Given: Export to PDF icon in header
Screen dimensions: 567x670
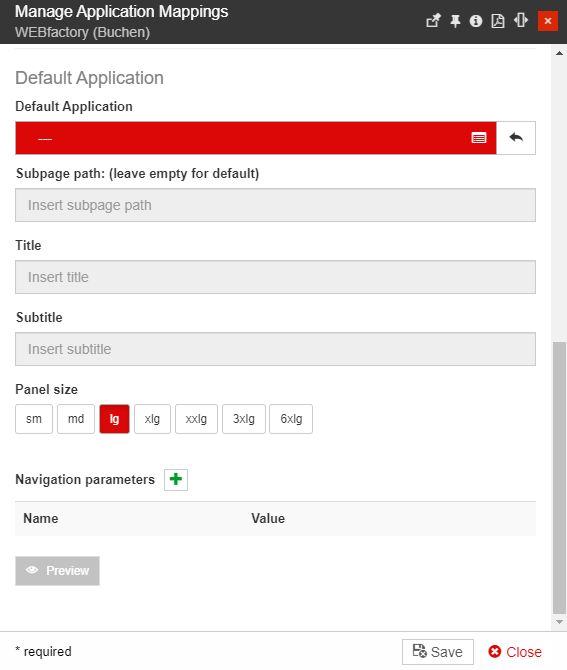Looking at the screenshot, I should [x=498, y=21].
